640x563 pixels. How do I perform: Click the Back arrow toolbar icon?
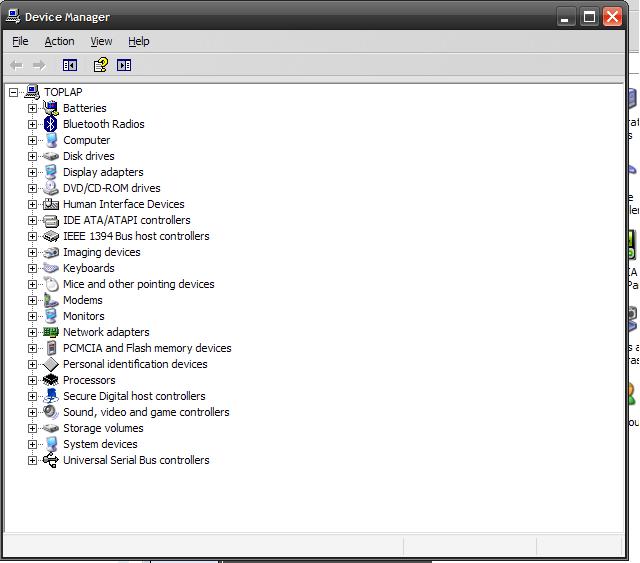tap(17, 65)
